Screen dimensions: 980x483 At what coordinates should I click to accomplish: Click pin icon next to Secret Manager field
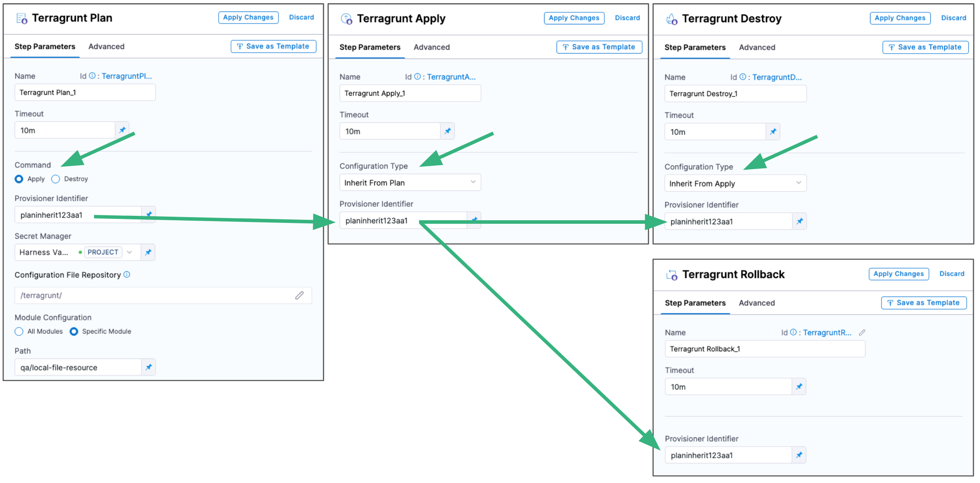tap(148, 252)
